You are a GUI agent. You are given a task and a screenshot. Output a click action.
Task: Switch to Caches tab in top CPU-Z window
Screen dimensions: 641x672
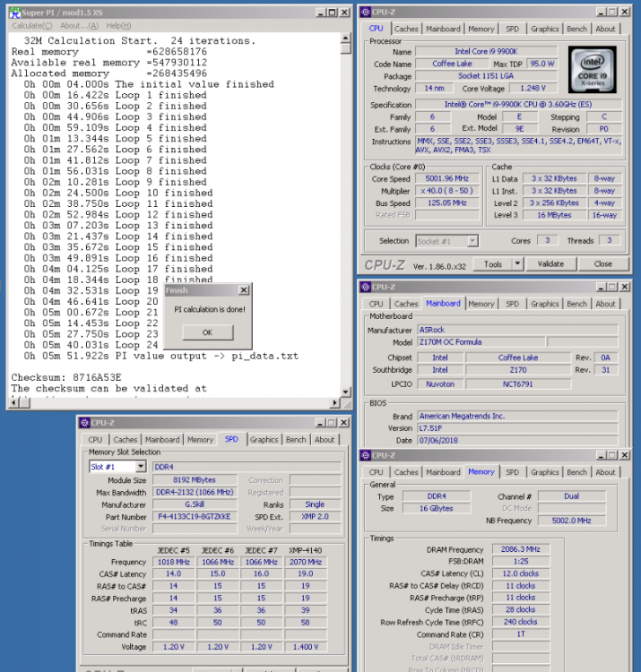[405, 29]
